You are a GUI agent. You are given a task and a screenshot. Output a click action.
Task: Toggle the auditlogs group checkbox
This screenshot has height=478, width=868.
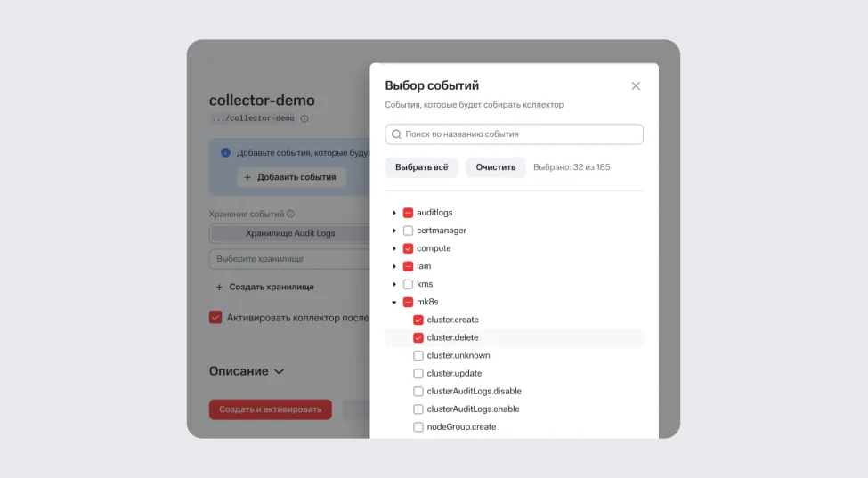coord(408,213)
